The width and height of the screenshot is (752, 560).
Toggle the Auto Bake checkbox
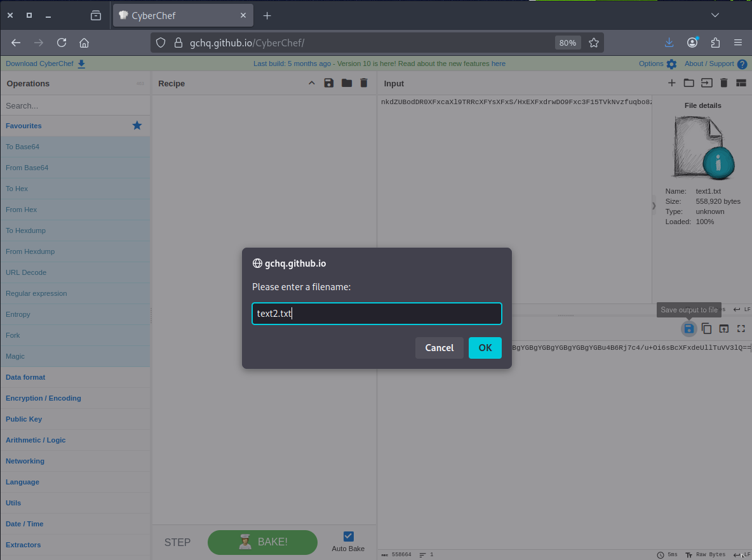coord(348,537)
